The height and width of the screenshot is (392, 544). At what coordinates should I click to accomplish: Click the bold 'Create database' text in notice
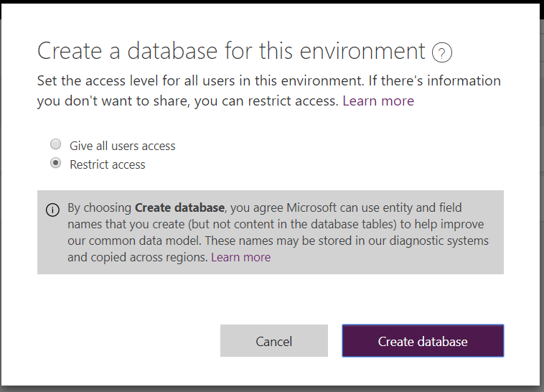pos(179,208)
